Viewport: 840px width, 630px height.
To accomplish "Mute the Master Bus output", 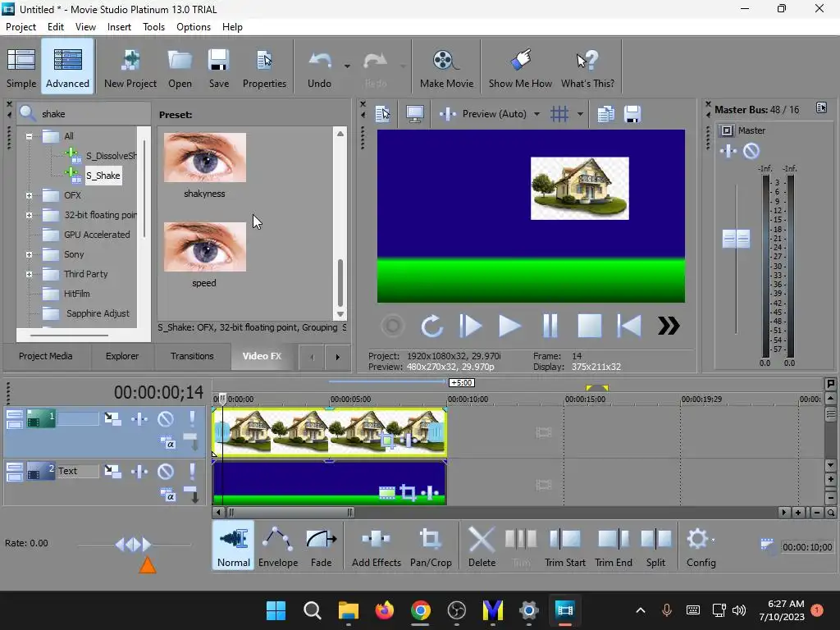I will (x=751, y=151).
